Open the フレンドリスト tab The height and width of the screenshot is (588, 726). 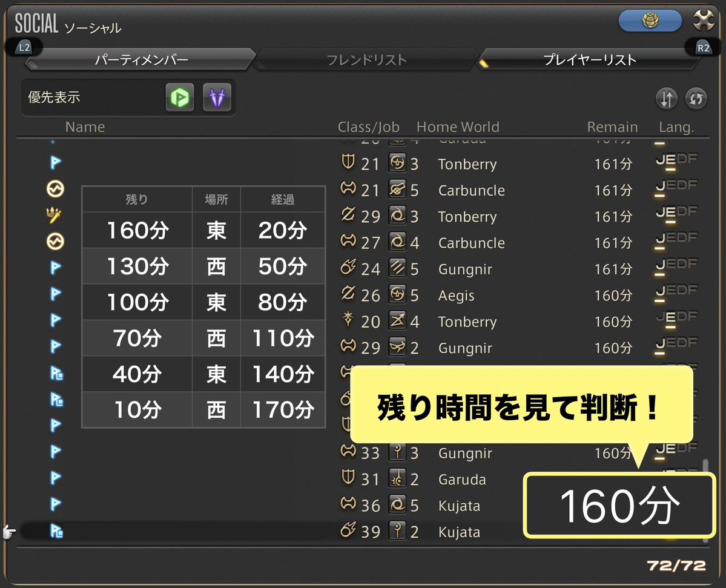pyautogui.click(x=366, y=60)
